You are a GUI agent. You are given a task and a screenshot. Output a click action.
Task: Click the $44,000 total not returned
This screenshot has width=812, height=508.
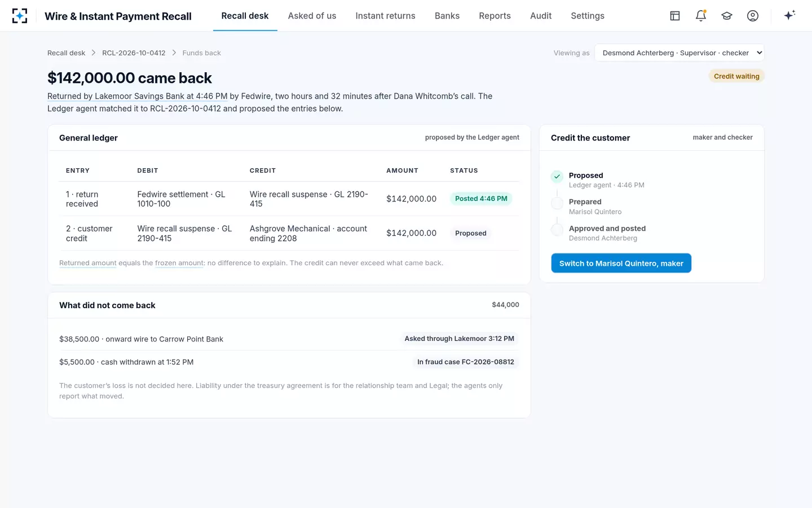pos(505,305)
